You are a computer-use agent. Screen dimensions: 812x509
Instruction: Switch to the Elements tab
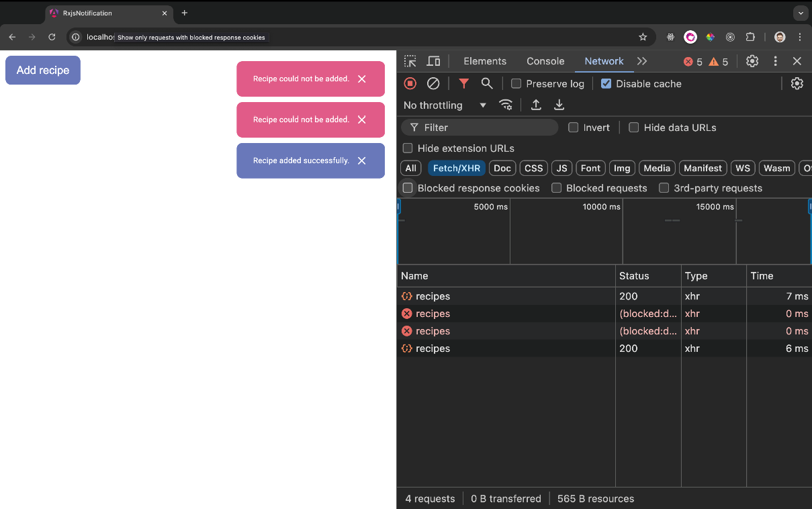click(x=485, y=61)
